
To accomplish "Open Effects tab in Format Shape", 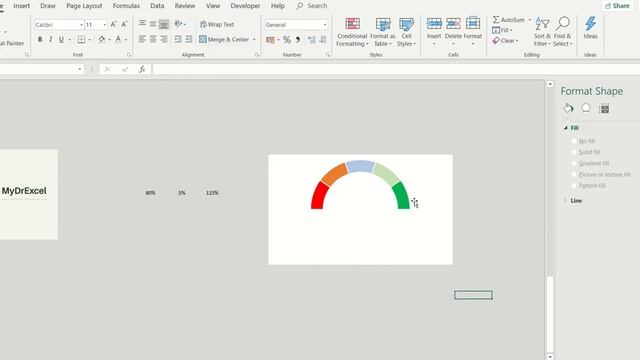I will [x=586, y=108].
